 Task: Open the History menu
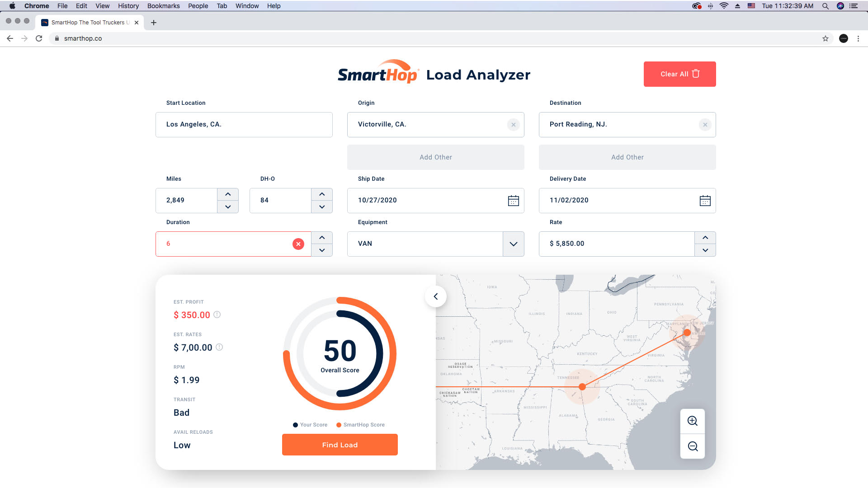point(128,6)
